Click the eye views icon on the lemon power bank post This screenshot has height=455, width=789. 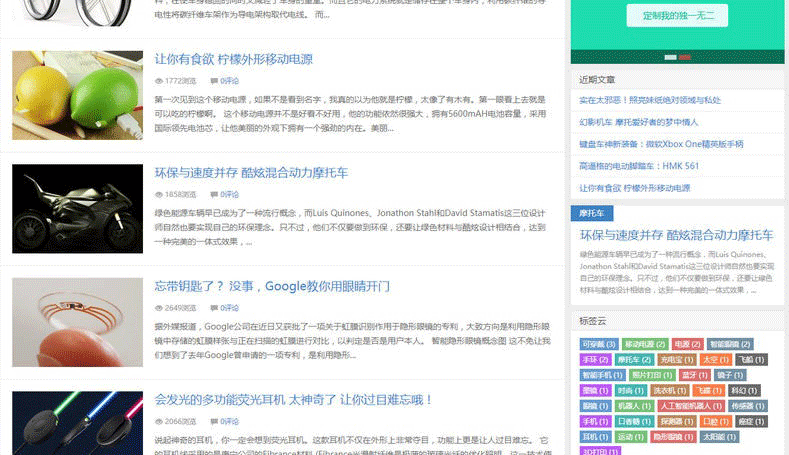pyautogui.click(x=159, y=81)
